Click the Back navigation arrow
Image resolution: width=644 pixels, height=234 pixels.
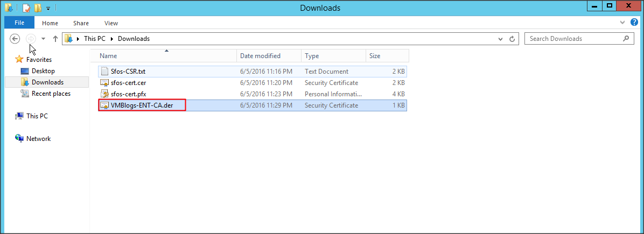(15, 39)
